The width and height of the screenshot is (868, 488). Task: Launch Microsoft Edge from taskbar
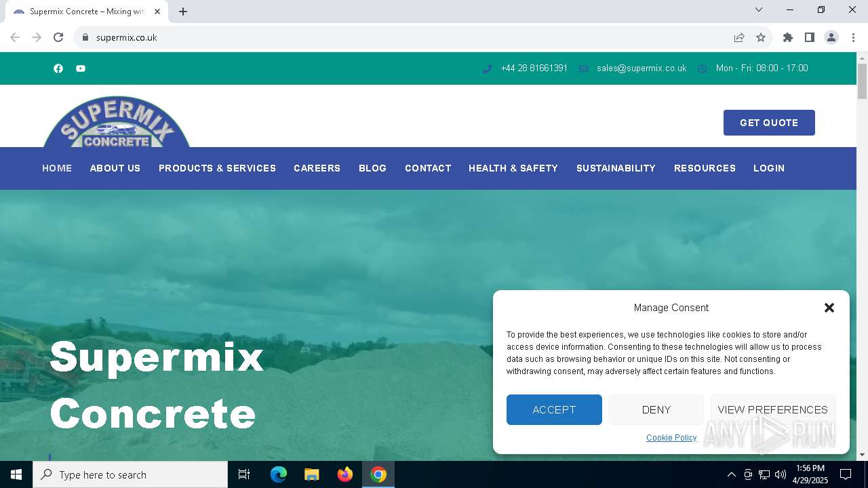coord(279,474)
